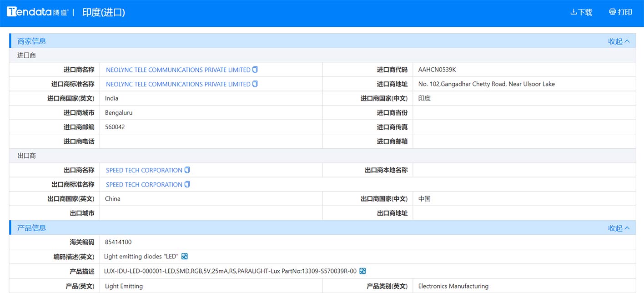Select Light emitting diodes "LED" description

pyautogui.click(x=141, y=257)
